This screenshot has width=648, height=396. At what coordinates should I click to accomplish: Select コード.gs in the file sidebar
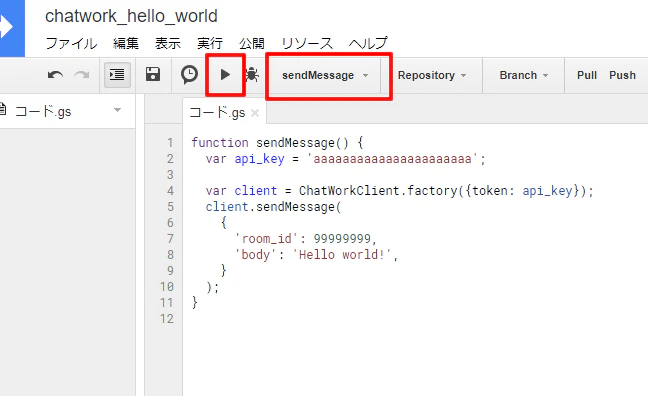(43, 111)
